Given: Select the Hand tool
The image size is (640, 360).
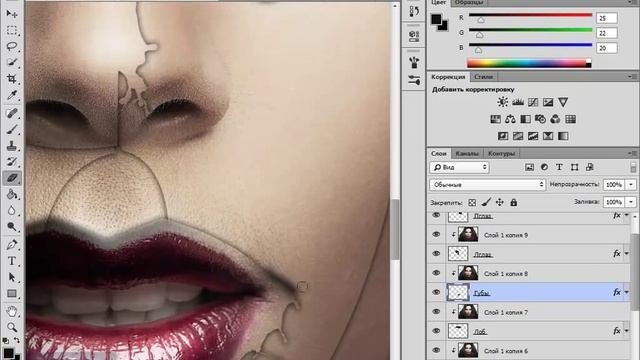Looking at the screenshot, I should (x=11, y=311).
